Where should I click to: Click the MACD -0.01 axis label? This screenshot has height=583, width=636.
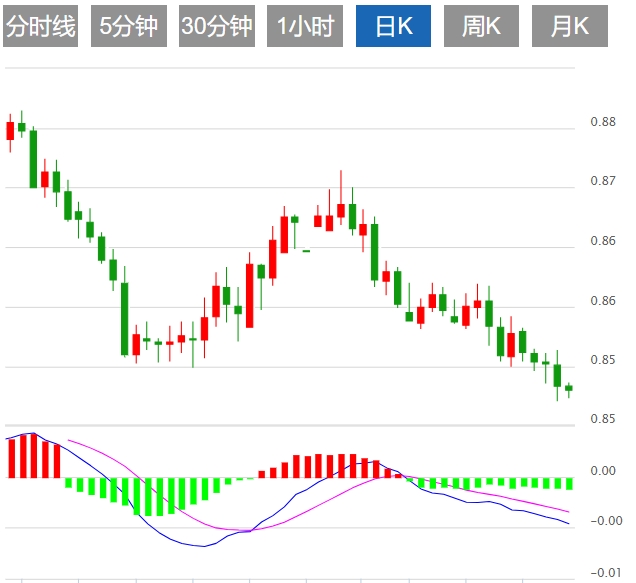coord(606,572)
